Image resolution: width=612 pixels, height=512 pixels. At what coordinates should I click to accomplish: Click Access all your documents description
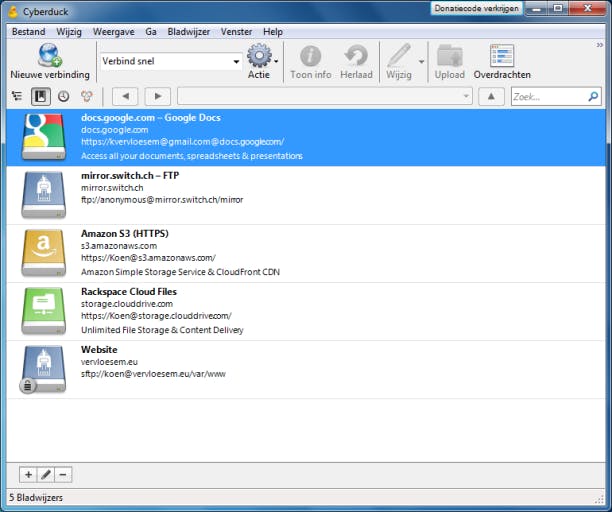192,156
